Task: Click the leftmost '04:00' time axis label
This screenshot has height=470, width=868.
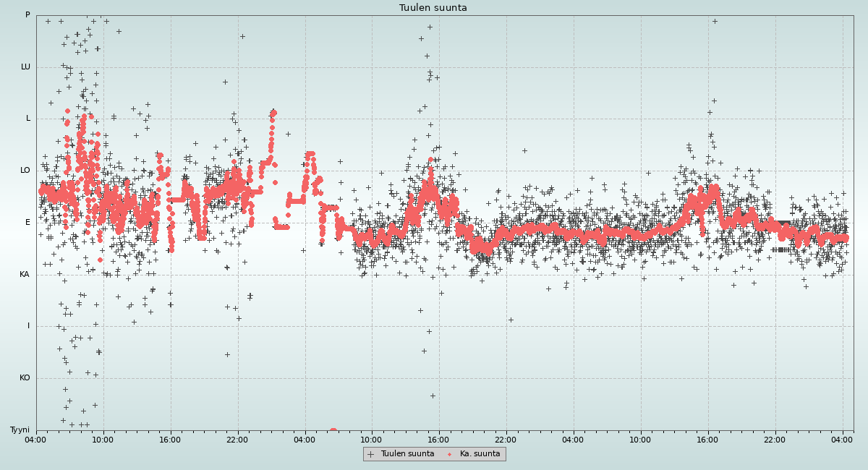Action: tap(35, 439)
